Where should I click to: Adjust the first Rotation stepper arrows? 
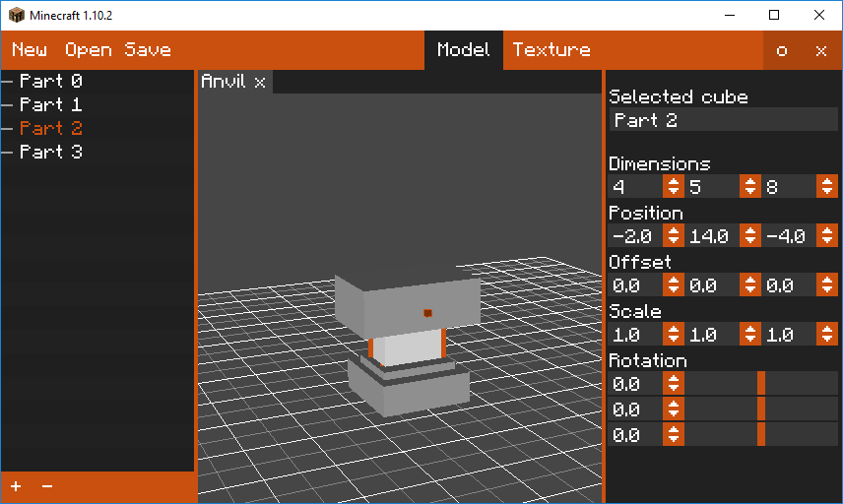[674, 383]
